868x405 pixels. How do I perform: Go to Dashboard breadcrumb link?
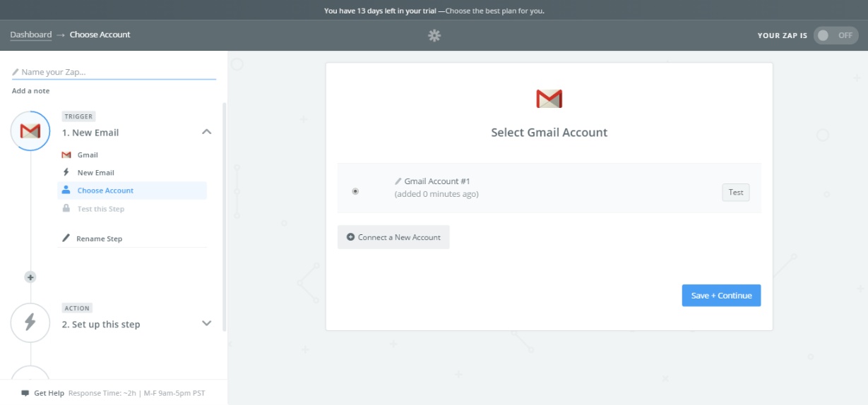click(x=31, y=35)
